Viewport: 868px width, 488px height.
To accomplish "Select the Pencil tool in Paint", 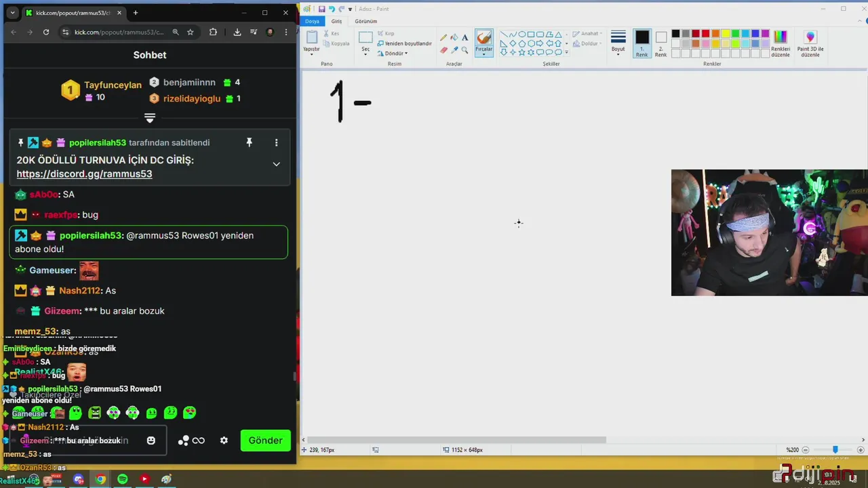I will (x=443, y=38).
